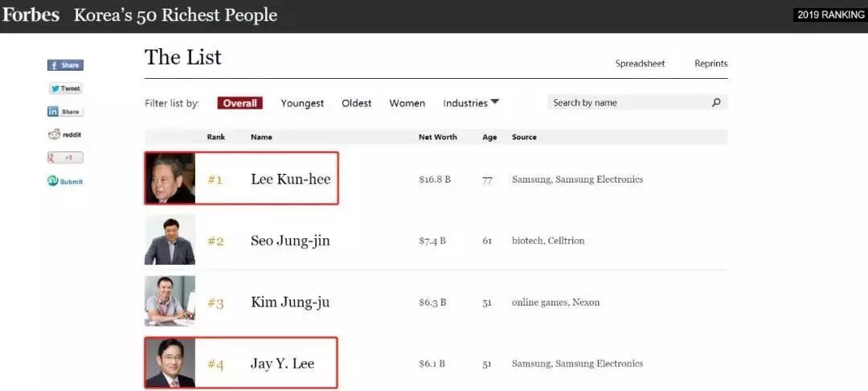
Task: Open the Reprints link
Action: coord(710,64)
